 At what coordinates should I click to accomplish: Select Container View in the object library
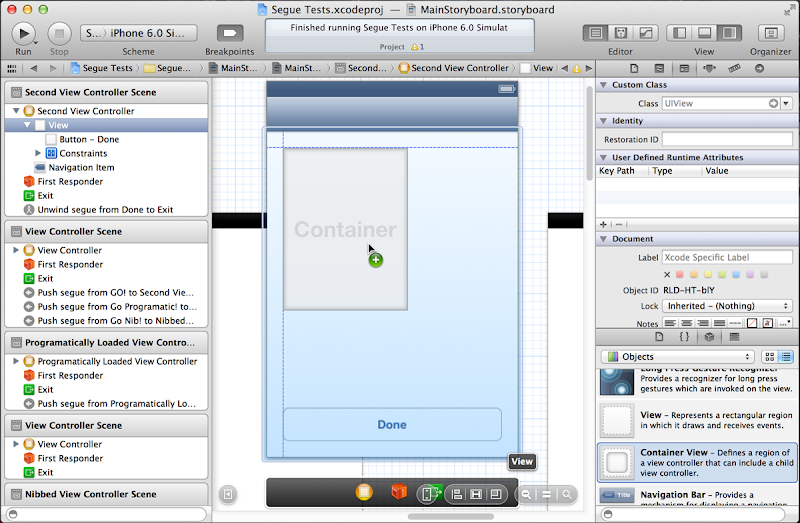click(697, 462)
